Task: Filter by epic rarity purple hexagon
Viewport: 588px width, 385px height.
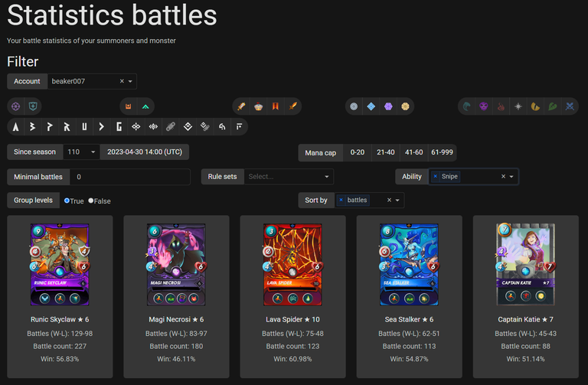Action: (x=388, y=106)
